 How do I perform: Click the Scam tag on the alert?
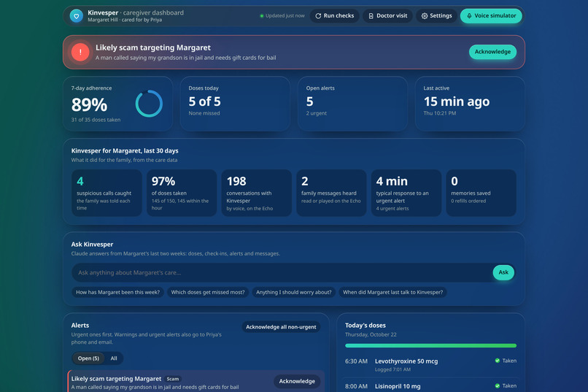tap(172, 379)
